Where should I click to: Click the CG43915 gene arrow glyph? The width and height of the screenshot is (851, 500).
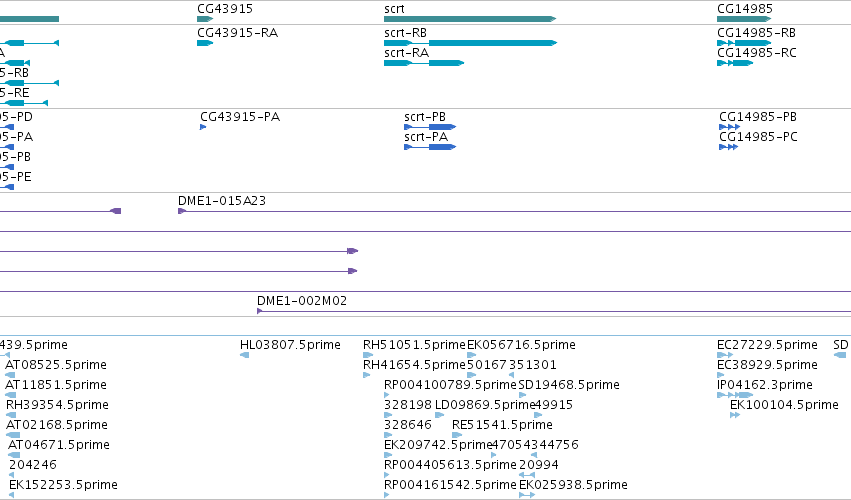[205, 19]
